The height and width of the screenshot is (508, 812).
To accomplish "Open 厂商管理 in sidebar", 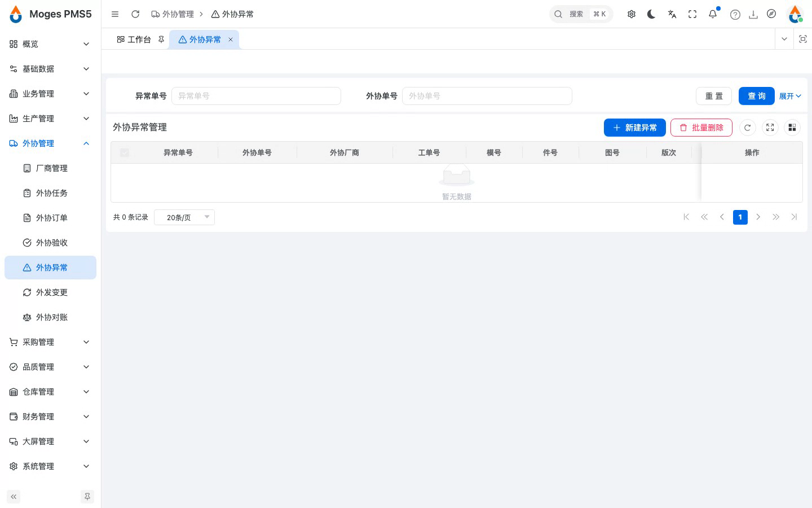I will pyautogui.click(x=50, y=168).
